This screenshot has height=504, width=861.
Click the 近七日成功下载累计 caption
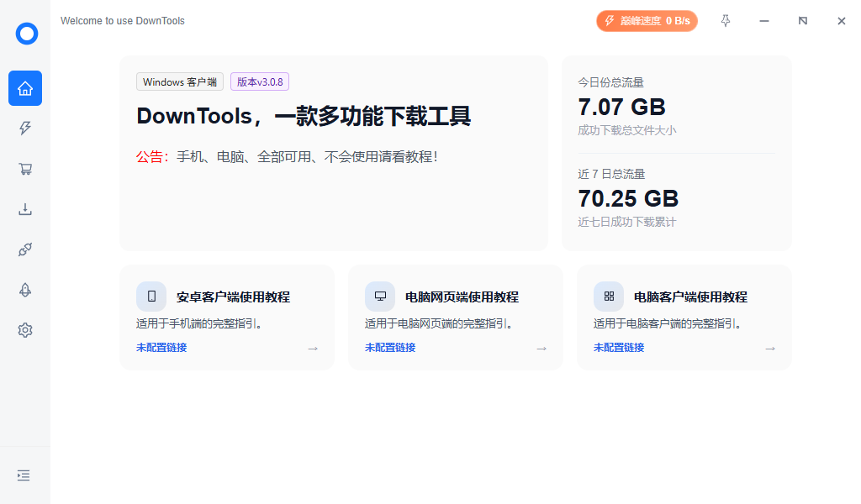pyautogui.click(x=627, y=222)
